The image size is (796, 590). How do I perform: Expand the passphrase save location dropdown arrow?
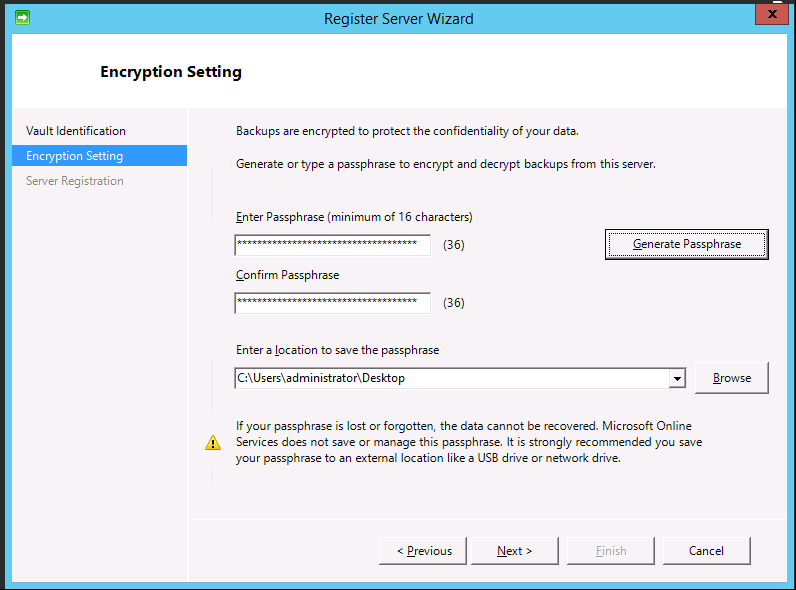point(677,379)
